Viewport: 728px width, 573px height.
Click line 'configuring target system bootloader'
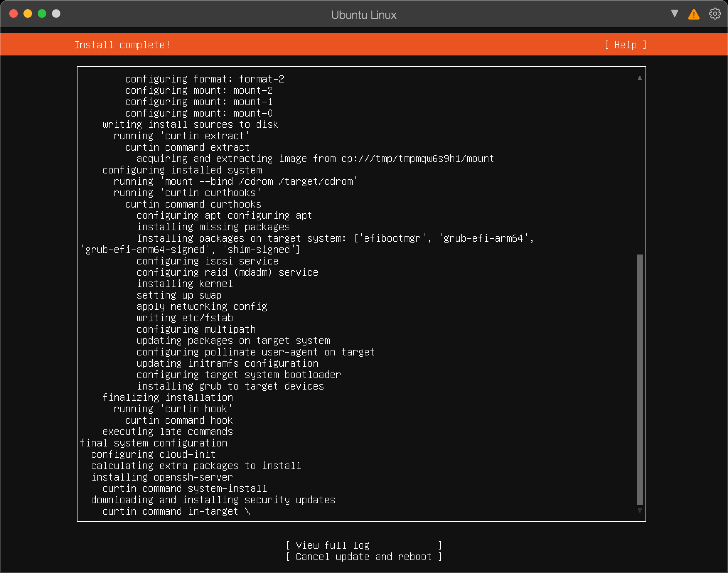tap(239, 375)
